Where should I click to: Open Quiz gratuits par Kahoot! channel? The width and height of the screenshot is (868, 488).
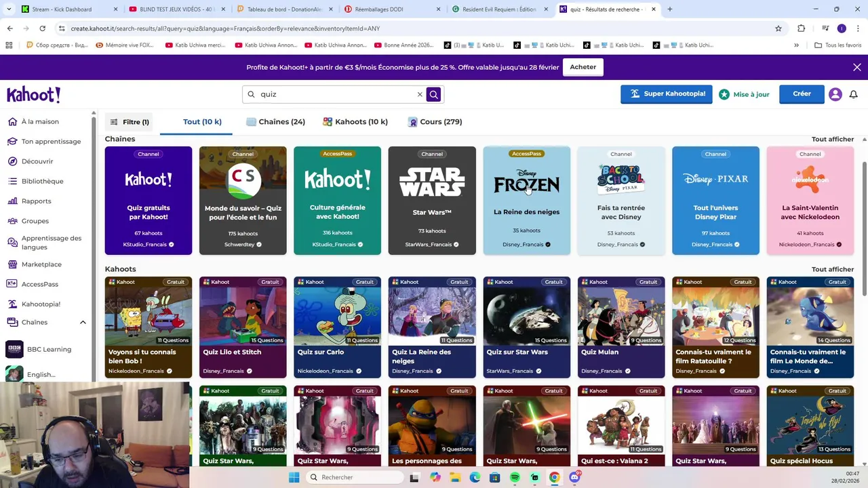[149, 201]
